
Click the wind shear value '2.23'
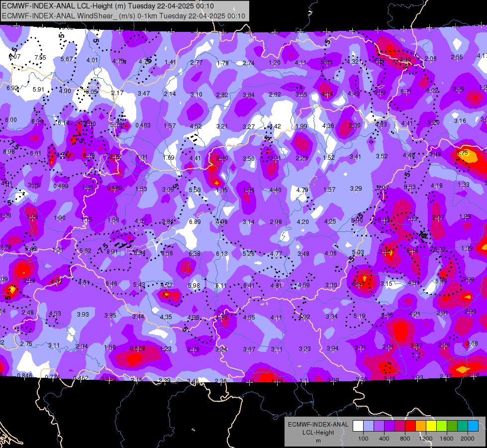pos(301,158)
